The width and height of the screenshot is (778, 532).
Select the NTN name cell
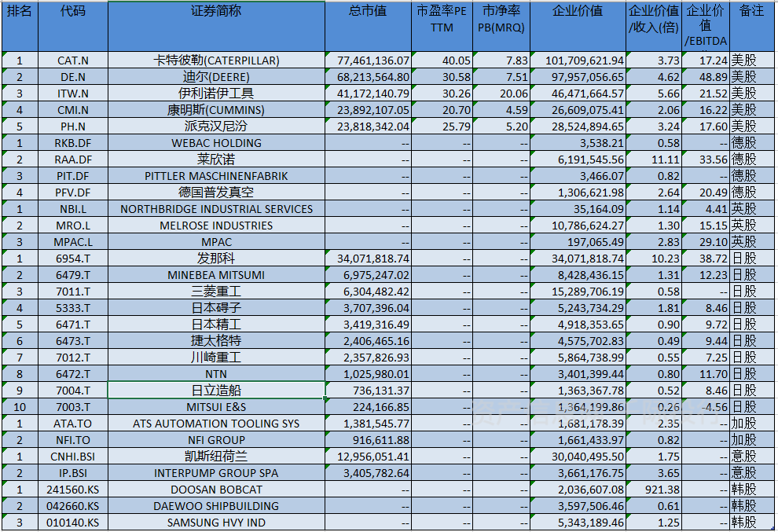(x=216, y=374)
